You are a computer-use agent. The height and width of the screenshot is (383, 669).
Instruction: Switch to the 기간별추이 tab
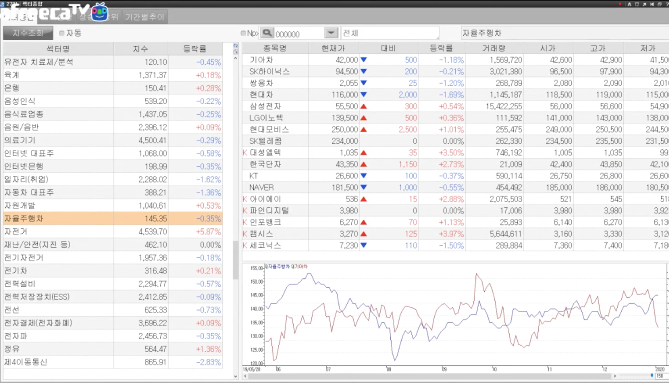point(145,17)
